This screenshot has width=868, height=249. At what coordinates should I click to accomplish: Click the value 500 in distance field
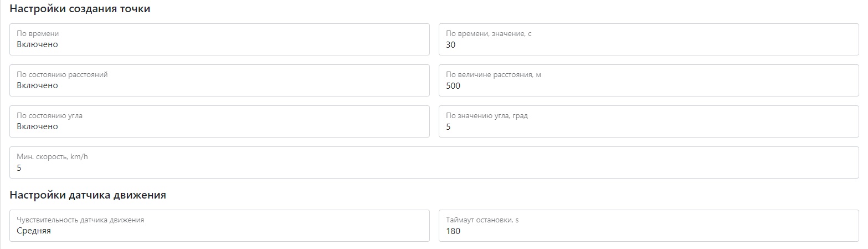453,86
